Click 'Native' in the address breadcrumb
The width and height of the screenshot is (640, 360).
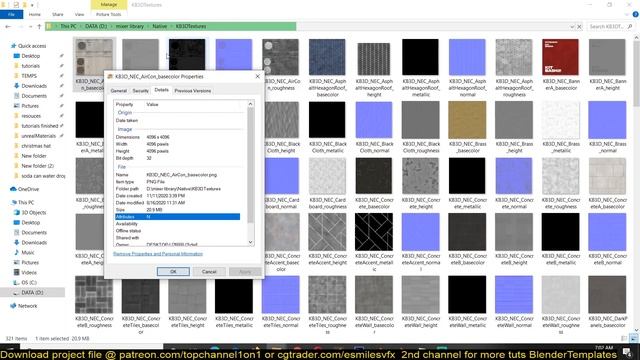click(160, 26)
